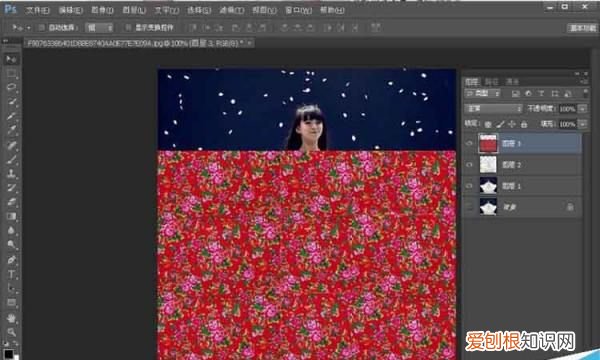Toggle lock transparent pixels
The width and height of the screenshot is (600, 360).
tap(488, 124)
